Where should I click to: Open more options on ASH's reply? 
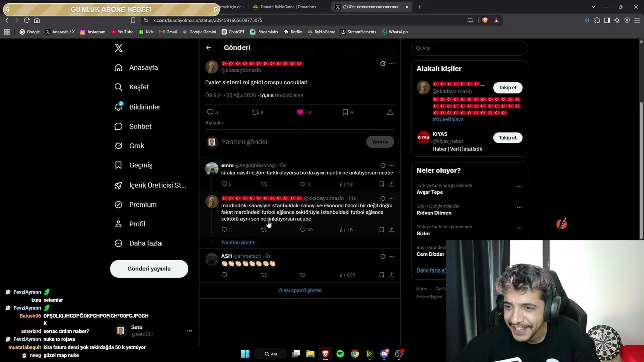(x=392, y=256)
